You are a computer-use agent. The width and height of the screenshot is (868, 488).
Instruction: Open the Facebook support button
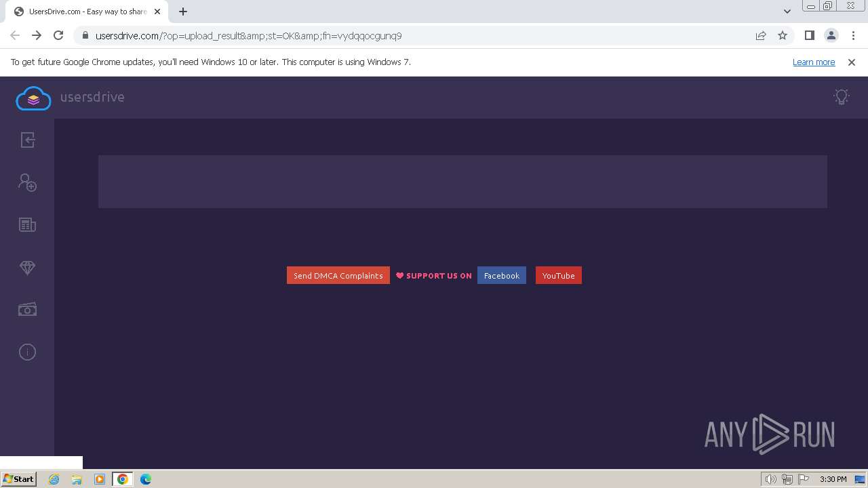502,275
